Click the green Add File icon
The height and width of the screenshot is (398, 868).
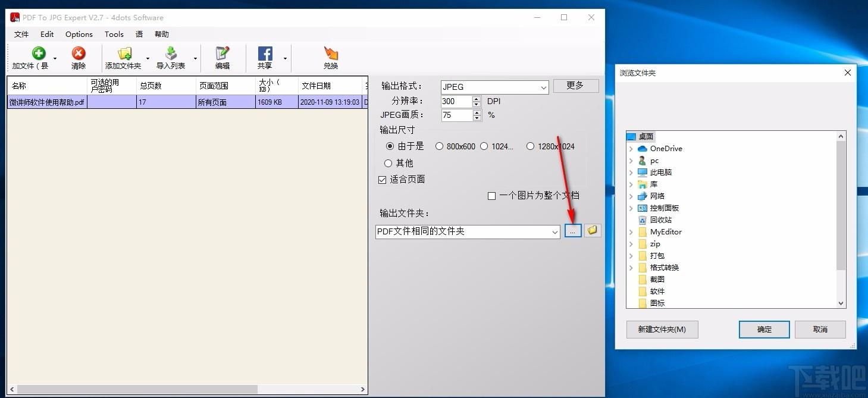point(39,54)
